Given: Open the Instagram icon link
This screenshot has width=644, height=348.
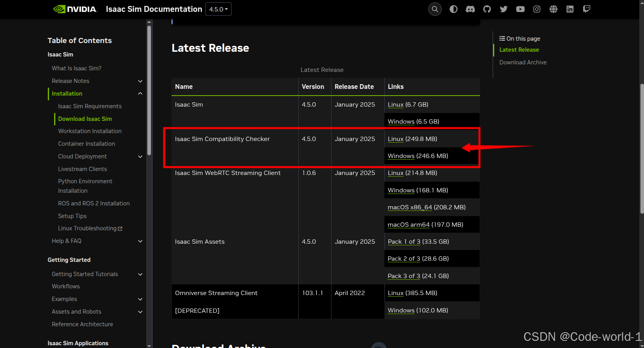Looking at the screenshot, I should (537, 9).
